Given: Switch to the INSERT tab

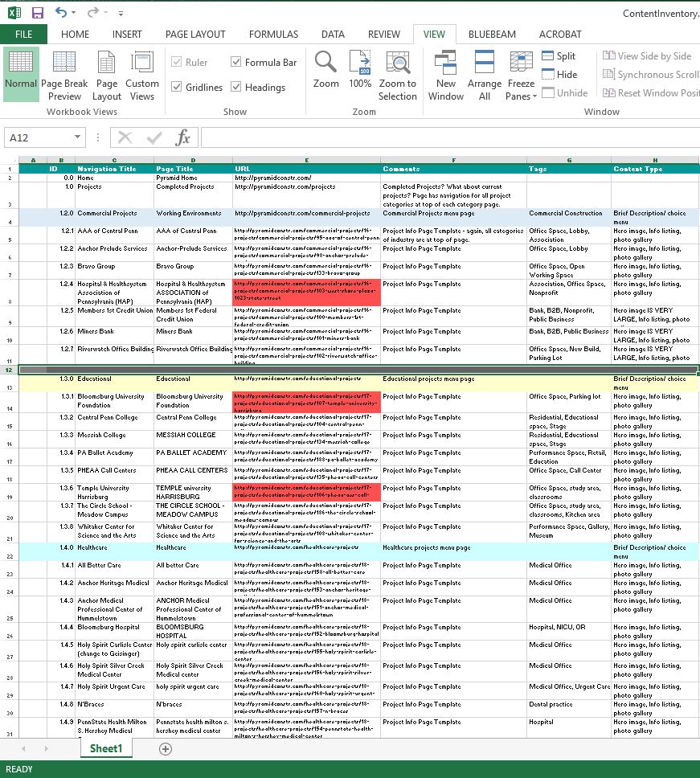Looking at the screenshot, I should (x=127, y=35).
